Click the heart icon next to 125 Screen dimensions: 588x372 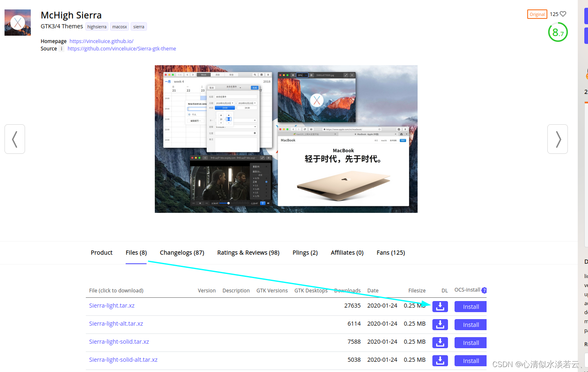click(563, 14)
